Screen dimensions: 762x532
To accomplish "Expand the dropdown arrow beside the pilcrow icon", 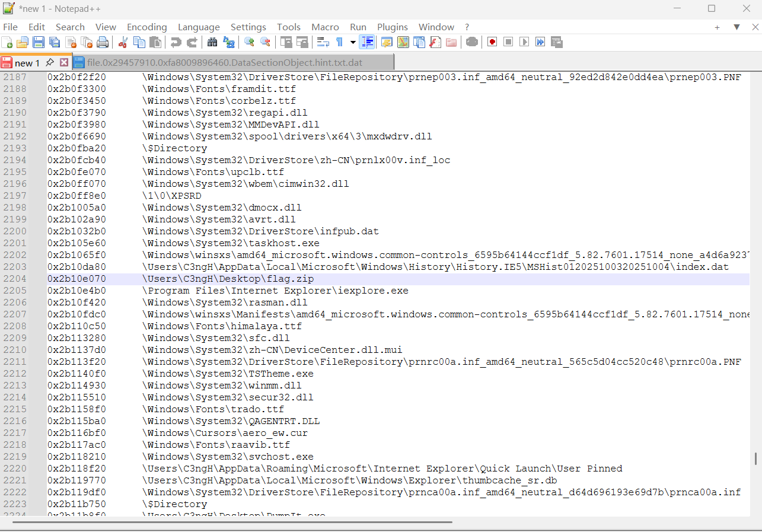I will pos(353,42).
